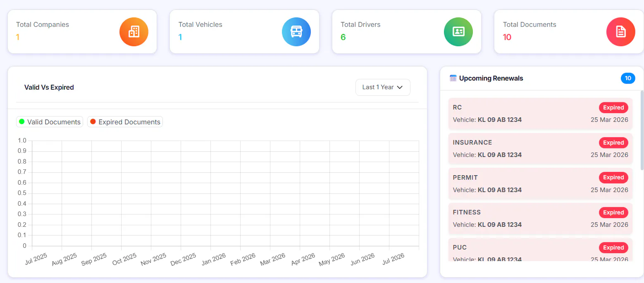644x283 pixels.
Task: Click the green Total Drivers ID card icon
Action: pyautogui.click(x=458, y=32)
